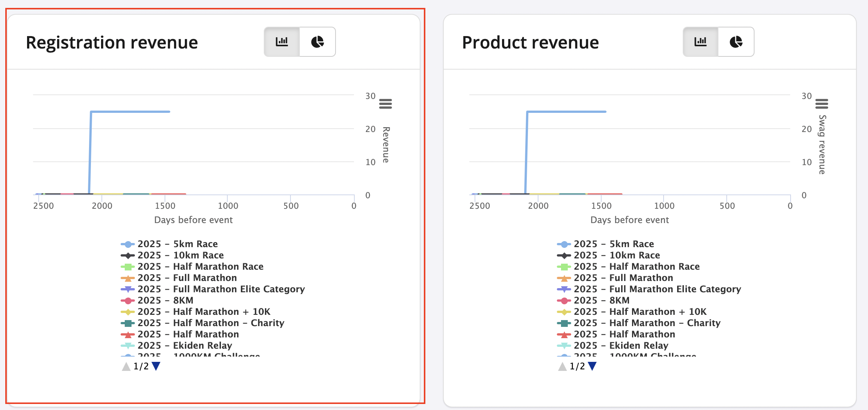Toggle 2025 – 8KM series in Registration revenue legend
Image resolution: width=868 pixels, height=410 pixels.
tap(165, 301)
